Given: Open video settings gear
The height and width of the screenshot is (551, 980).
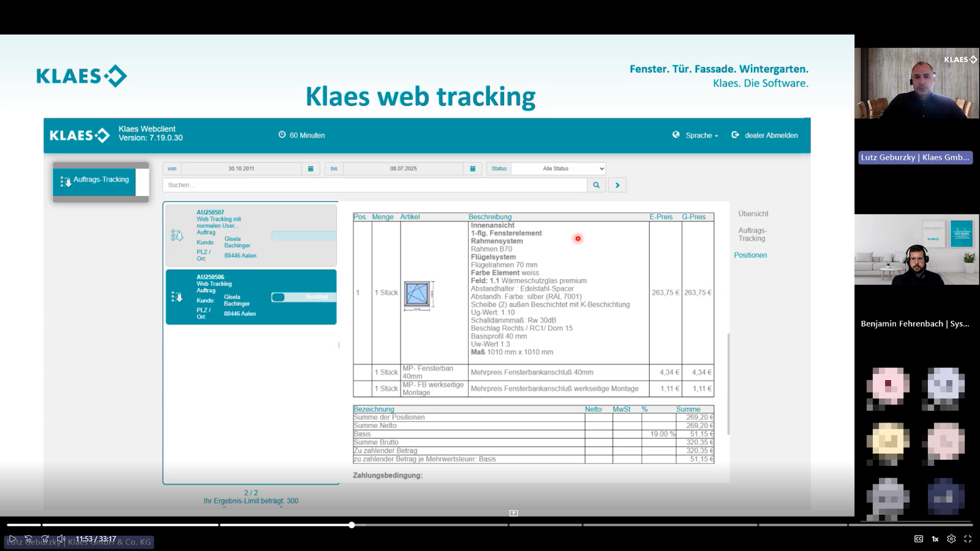Looking at the screenshot, I should point(951,539).
